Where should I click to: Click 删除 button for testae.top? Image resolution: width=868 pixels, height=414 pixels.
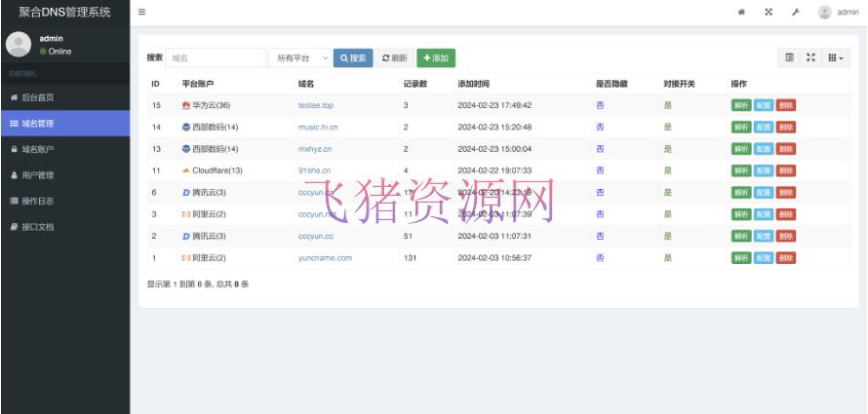pos(785,105)
